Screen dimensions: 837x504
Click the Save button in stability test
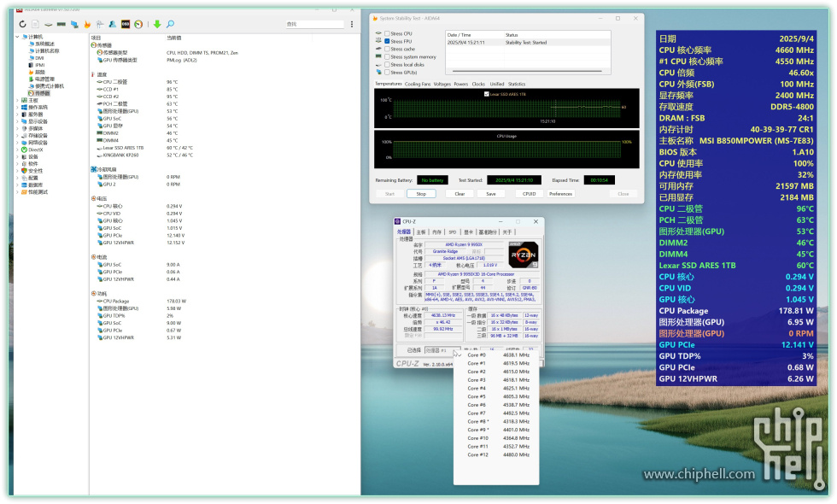point(491,194)
